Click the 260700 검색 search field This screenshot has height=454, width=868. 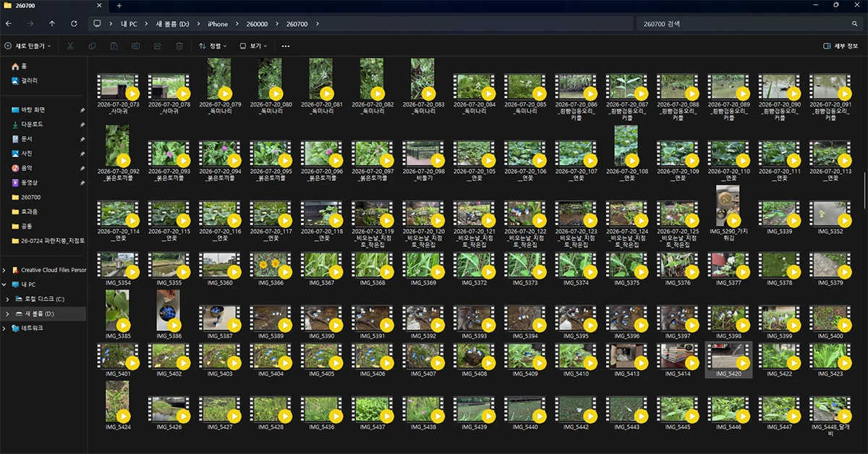point(749,24)
